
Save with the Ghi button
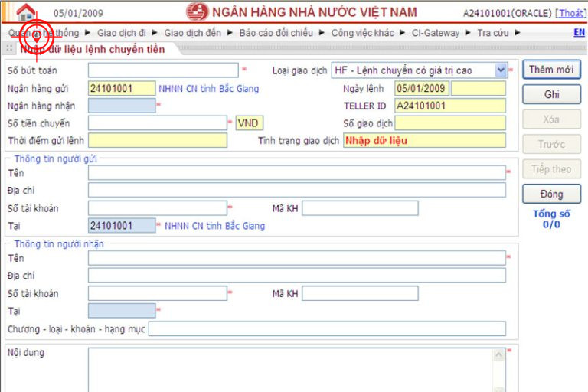(x=551, y=94)
